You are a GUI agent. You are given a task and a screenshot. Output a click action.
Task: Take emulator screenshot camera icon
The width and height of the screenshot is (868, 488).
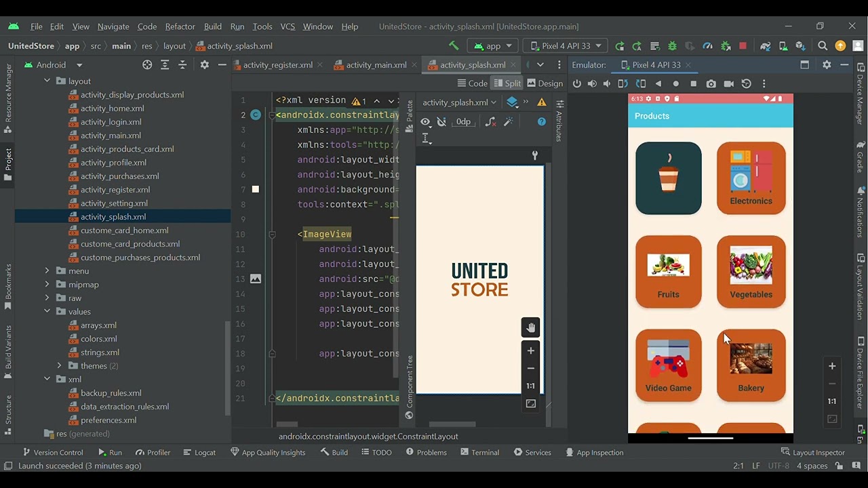pyautogui.click(x=711, y=84)
